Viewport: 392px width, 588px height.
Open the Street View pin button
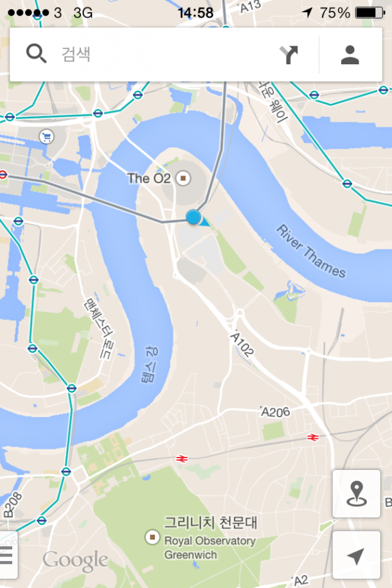pyautogui.click(x=357, y=494)
